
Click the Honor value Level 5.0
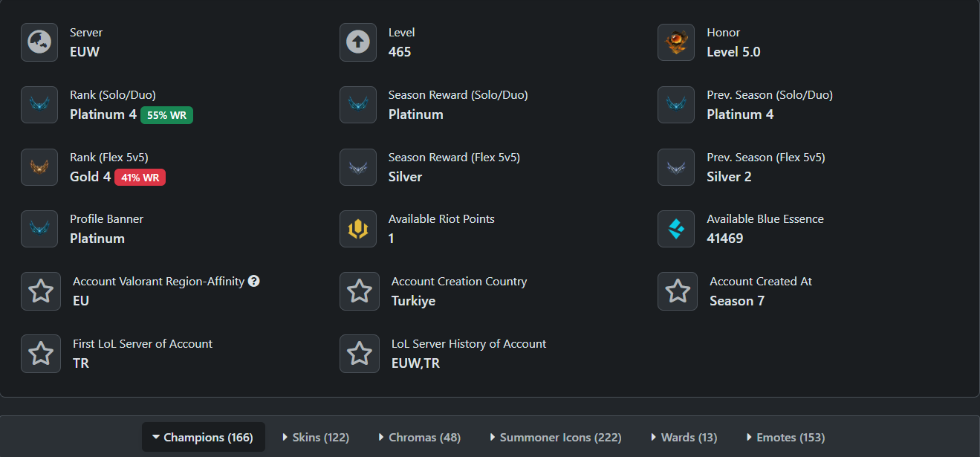coord(733,52)
